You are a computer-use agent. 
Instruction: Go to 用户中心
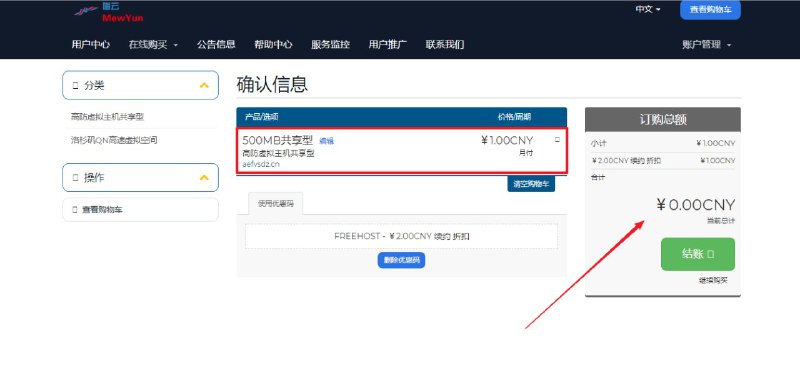[x=90, y=44]
